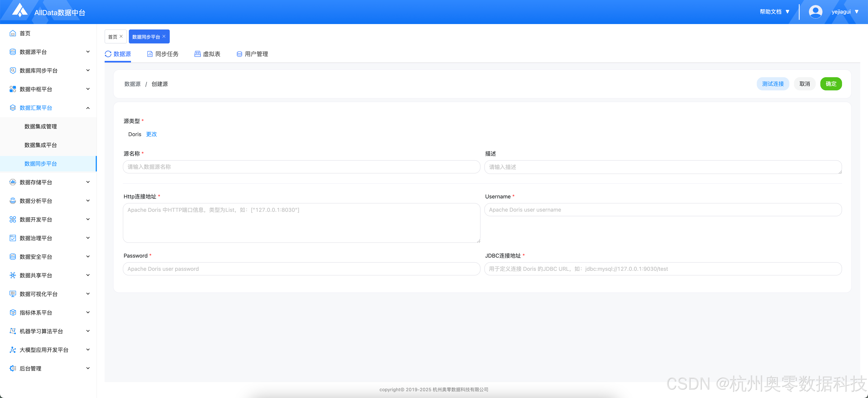
Task: Click the 数据安全平台 sidebar icon
Action: pyautogui.click(x=13, y=257)
